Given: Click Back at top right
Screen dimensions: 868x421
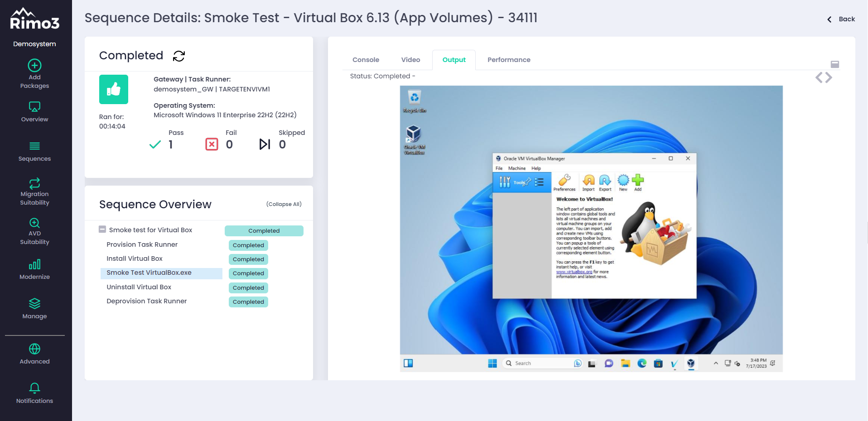Looking at the screenshot, I should point(841,19).
